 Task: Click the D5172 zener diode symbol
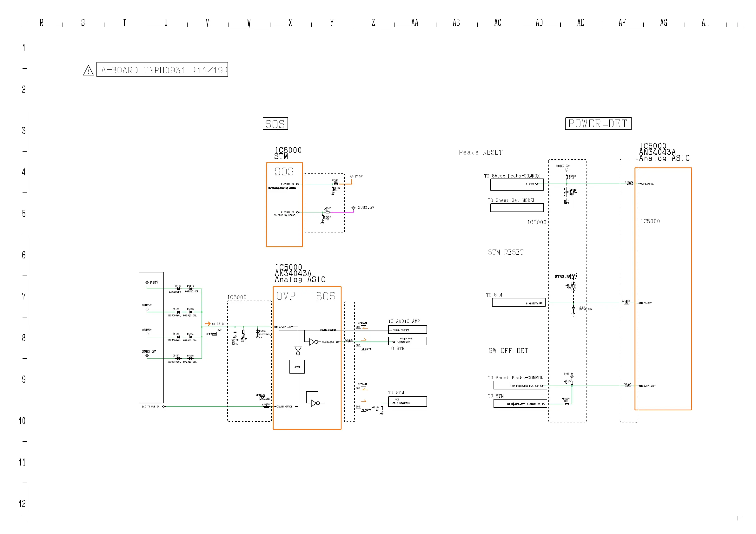pos(178,289)
